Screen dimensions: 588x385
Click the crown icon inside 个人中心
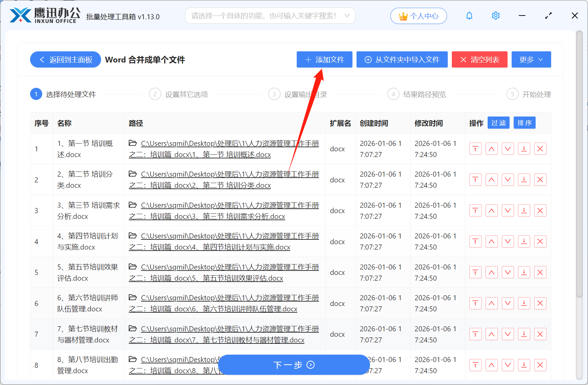point(403,16)
